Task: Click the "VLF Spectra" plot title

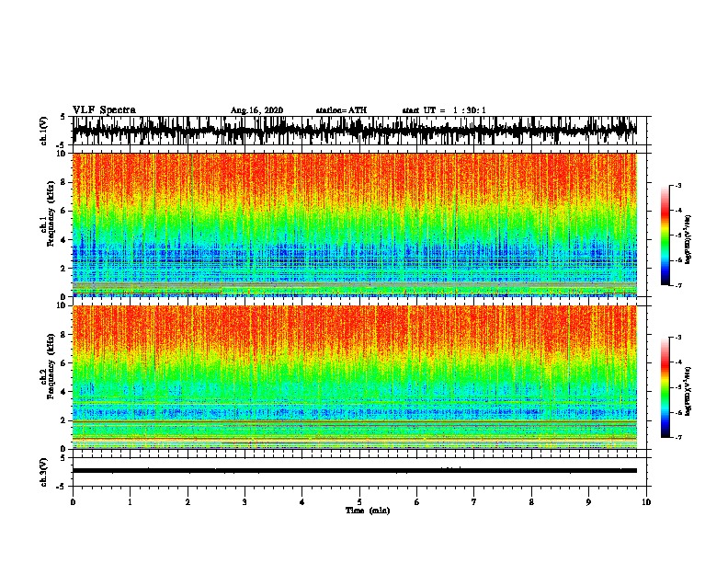Action: 104,110
